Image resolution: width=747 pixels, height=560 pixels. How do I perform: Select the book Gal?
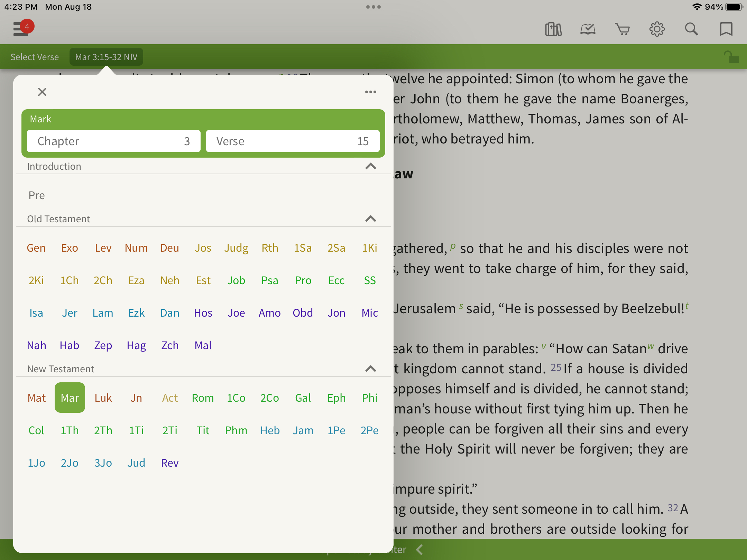[x=303, y=398]
